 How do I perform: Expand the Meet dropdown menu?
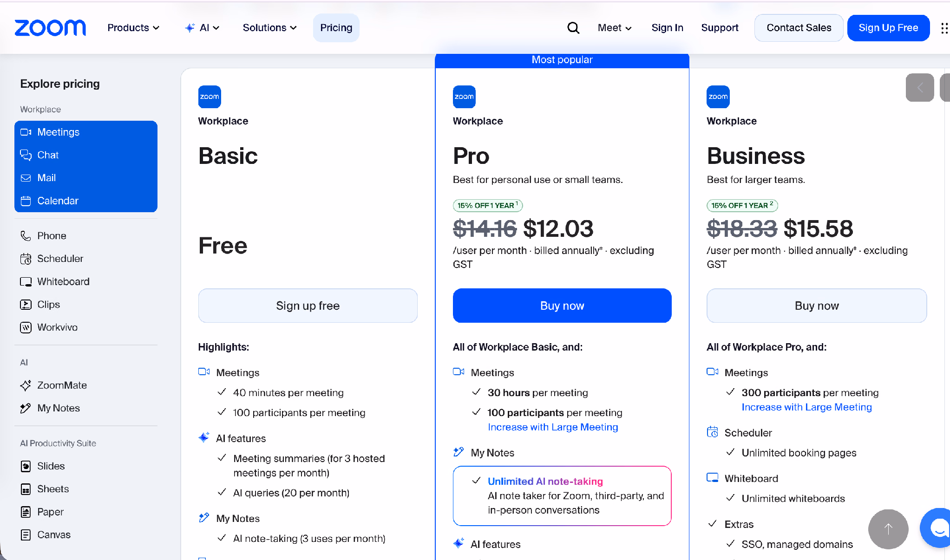(614, 28)
